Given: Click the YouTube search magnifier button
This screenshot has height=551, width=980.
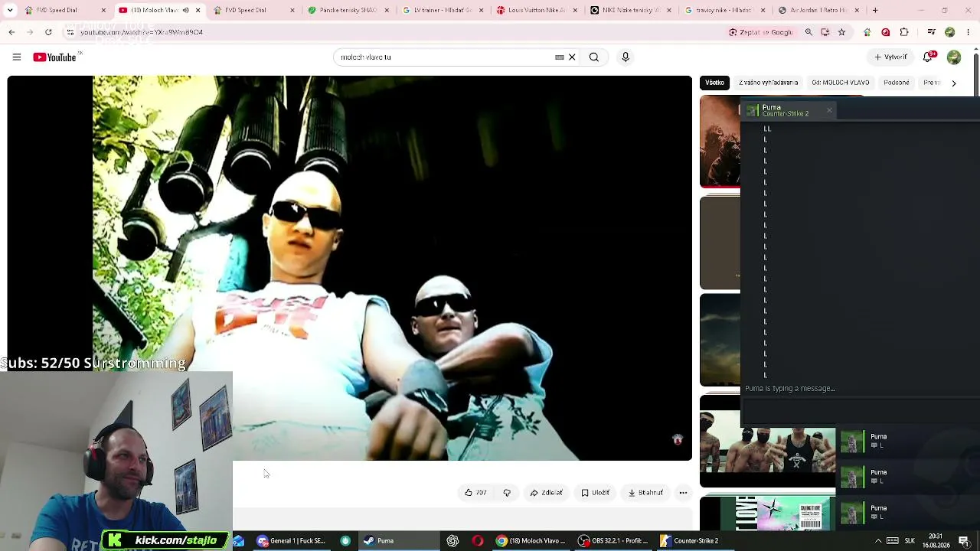Looking at the screenshot, I should tap(594, 57).
